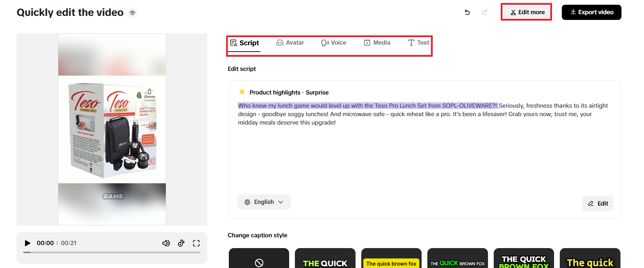Click the 00:21 total duration text
Screen dimensions: 644x268
[x=69, y=243]
